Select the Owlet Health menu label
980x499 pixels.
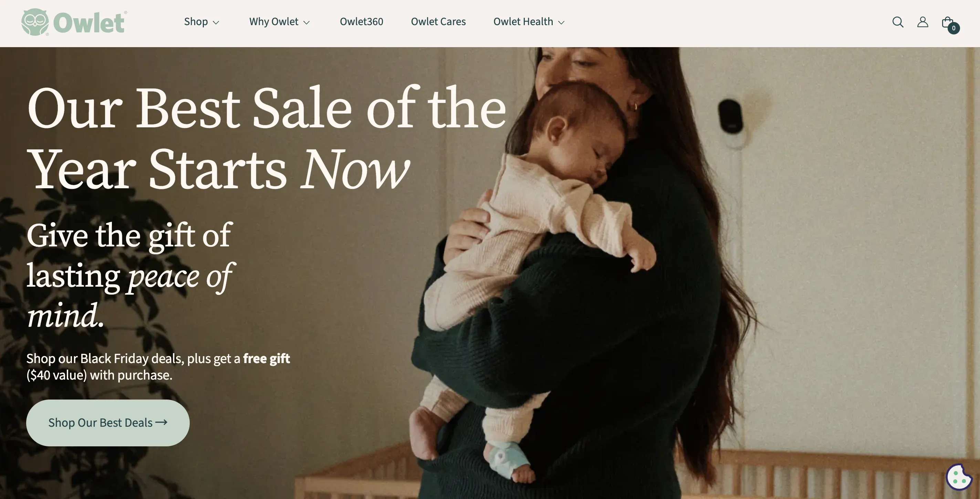[523, 22]
